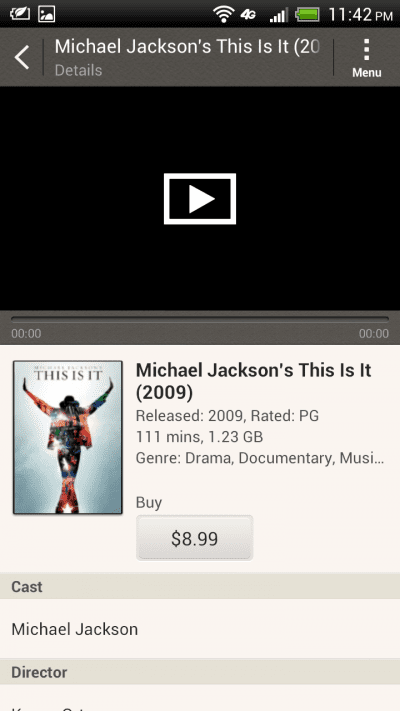Tap the signal strength bars icon
The image size is (400, 711).
278,15
